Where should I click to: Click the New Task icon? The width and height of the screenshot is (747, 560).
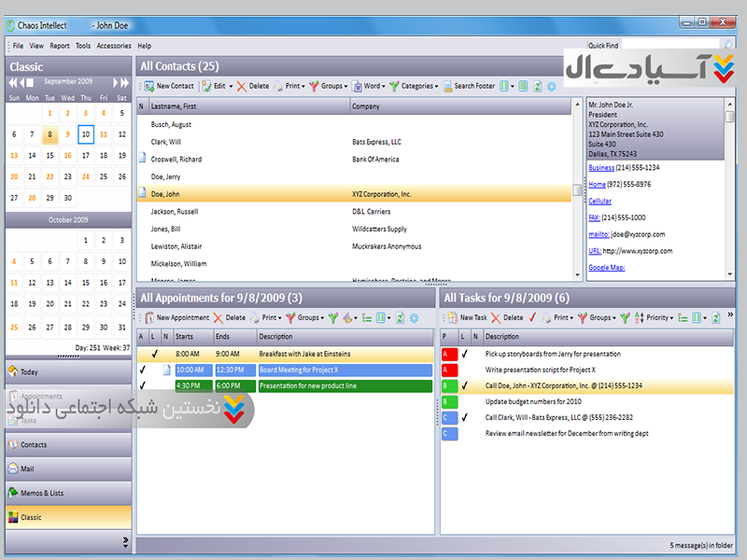(x=452, y=317)
